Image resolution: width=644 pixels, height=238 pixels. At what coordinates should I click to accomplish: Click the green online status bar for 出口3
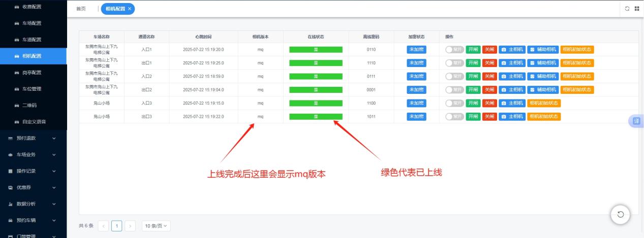316,116
